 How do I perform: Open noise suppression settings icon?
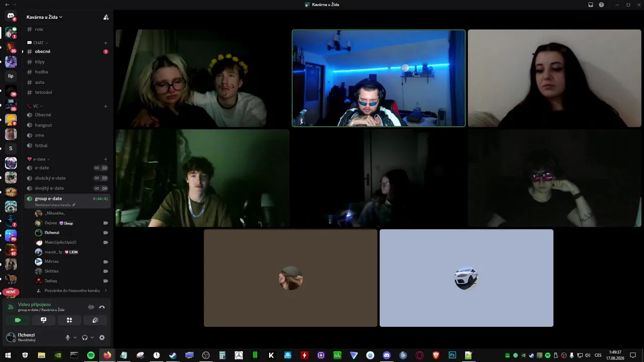pyautogui.click(x=91, y=307)
